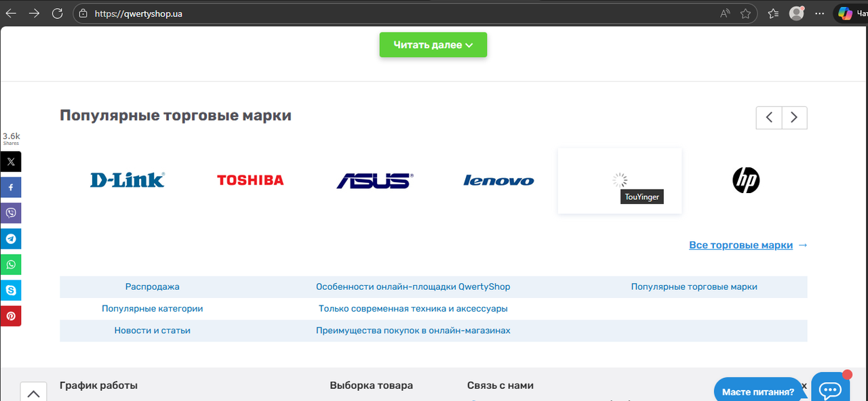Click the Выборка товара footer heading
Image resolution: width=868 pixels, height=401 pixels.
(372, 385)
